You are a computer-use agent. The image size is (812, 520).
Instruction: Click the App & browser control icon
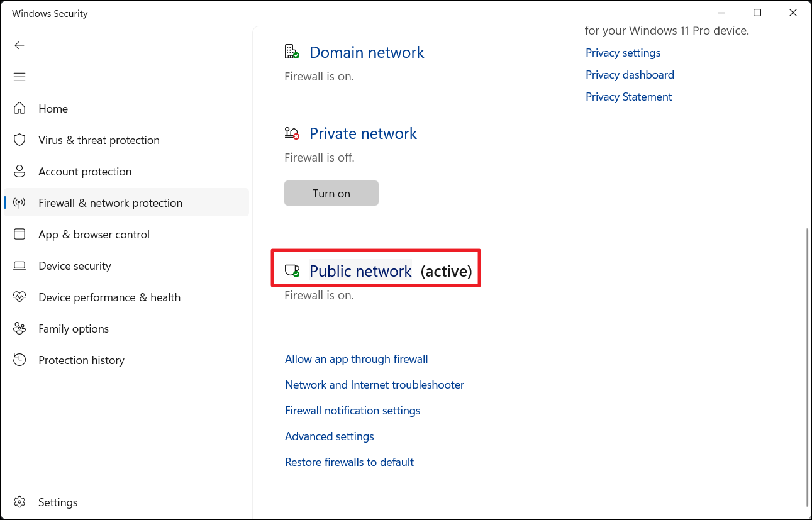(19, 234)
